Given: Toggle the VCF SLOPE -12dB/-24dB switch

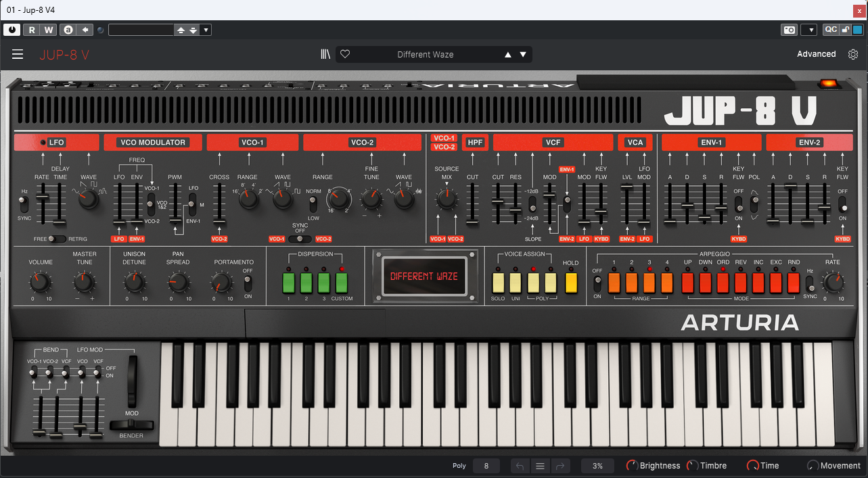Looking at the screenshot, I should [532, 204].
